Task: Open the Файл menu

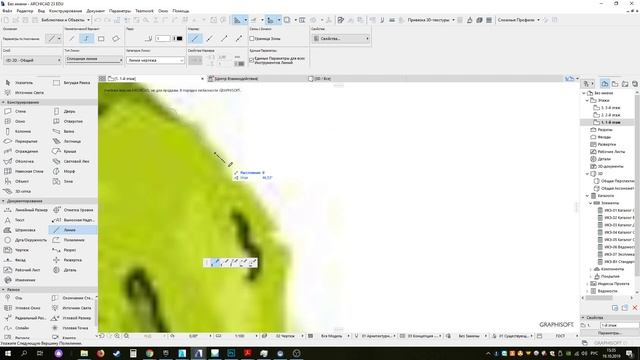Action: point(7,11)
